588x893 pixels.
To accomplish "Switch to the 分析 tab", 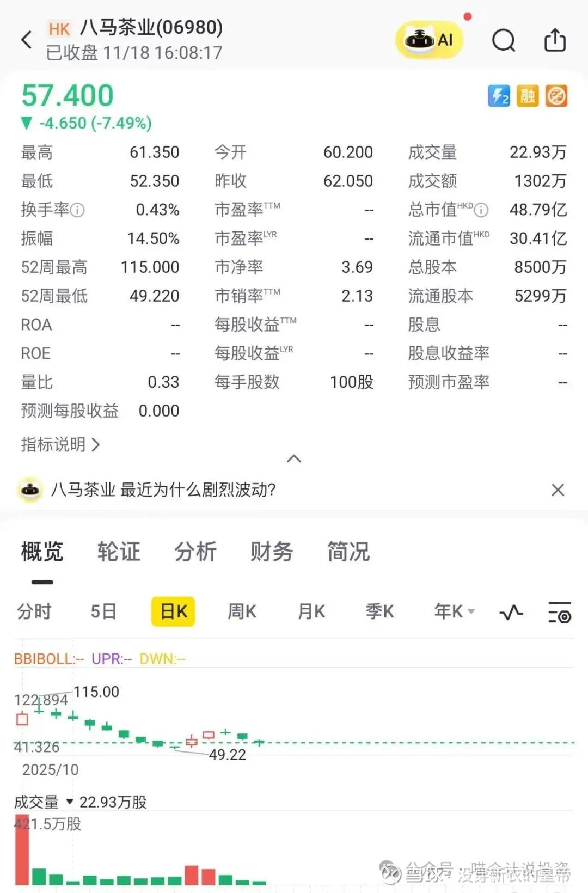I will pos(195,552).
